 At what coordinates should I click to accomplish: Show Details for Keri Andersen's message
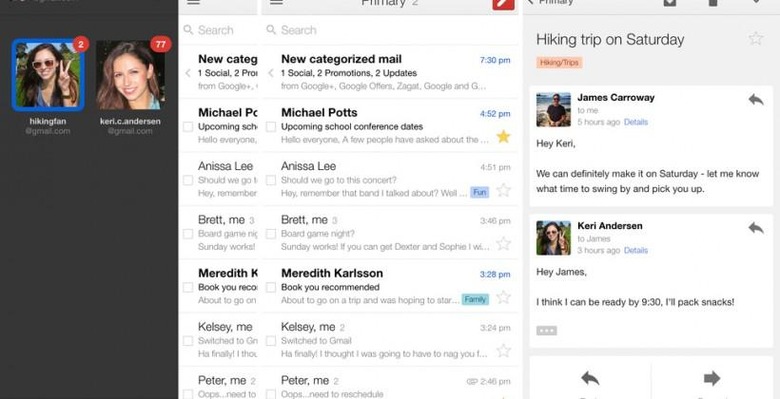click(636, 250)
